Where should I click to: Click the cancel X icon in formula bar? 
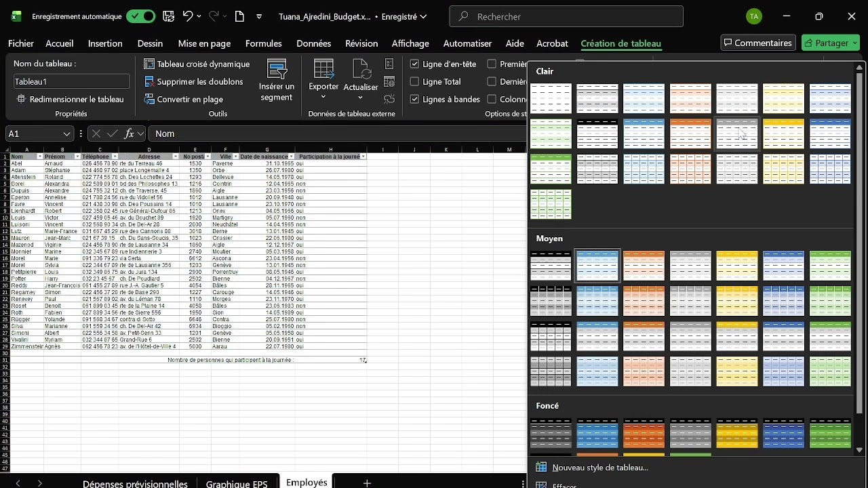click(x=96, y=134)
